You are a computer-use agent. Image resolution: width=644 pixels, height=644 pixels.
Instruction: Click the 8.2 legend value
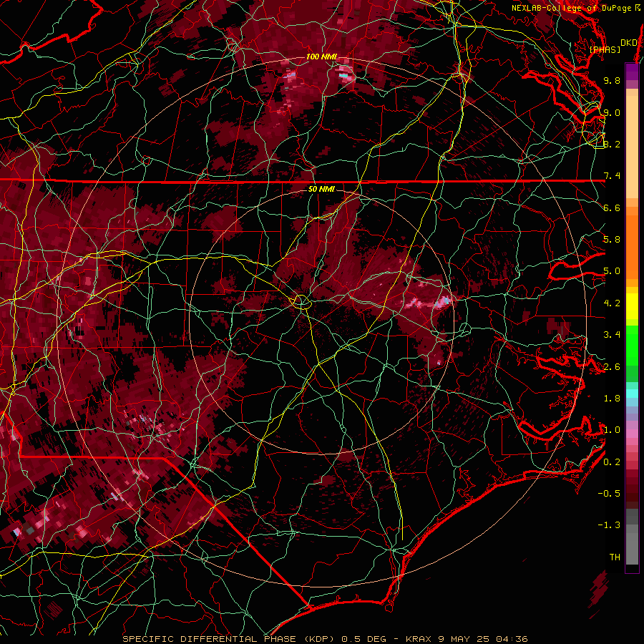click(x=612, y=144)
